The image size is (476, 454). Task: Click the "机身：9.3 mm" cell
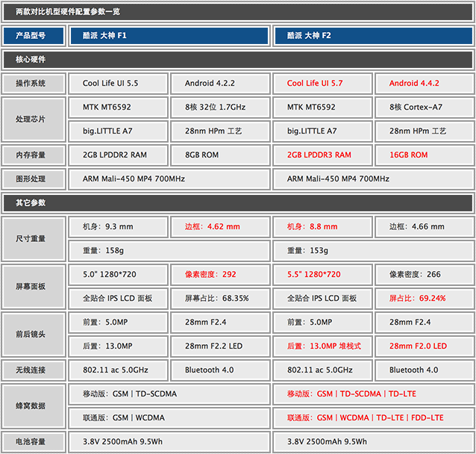coord(118,227)
